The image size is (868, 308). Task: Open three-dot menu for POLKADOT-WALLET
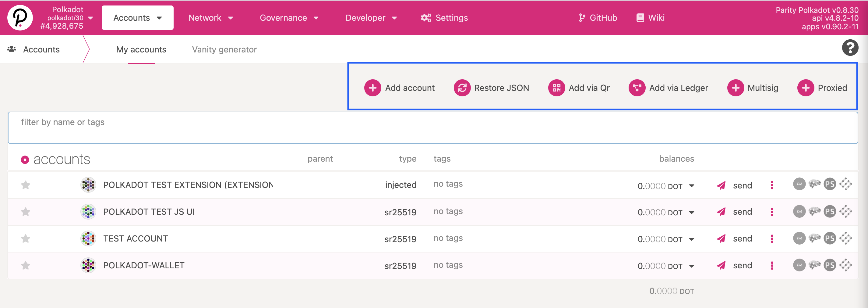tap(772, 266)
